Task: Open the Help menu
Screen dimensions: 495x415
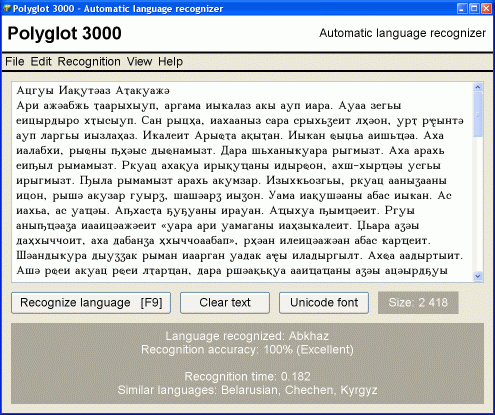Action: tap(170, 62)
